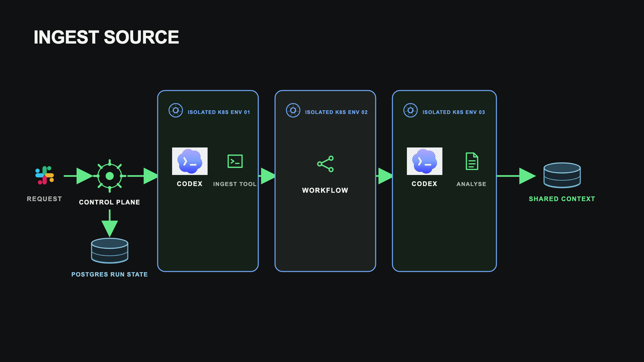Image resolution: width=644 pixels, height=362 pixels.
Task: Click the Postgres Run State database cylinder
Action: (110, 251)
